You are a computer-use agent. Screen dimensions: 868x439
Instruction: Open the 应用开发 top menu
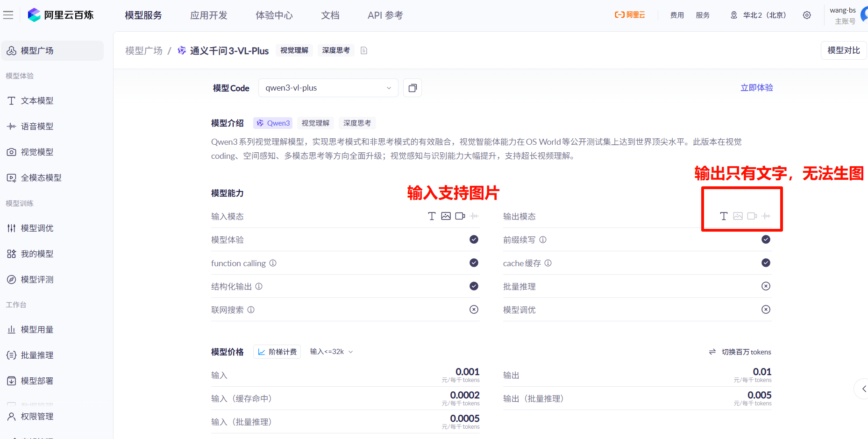[208, 15]
